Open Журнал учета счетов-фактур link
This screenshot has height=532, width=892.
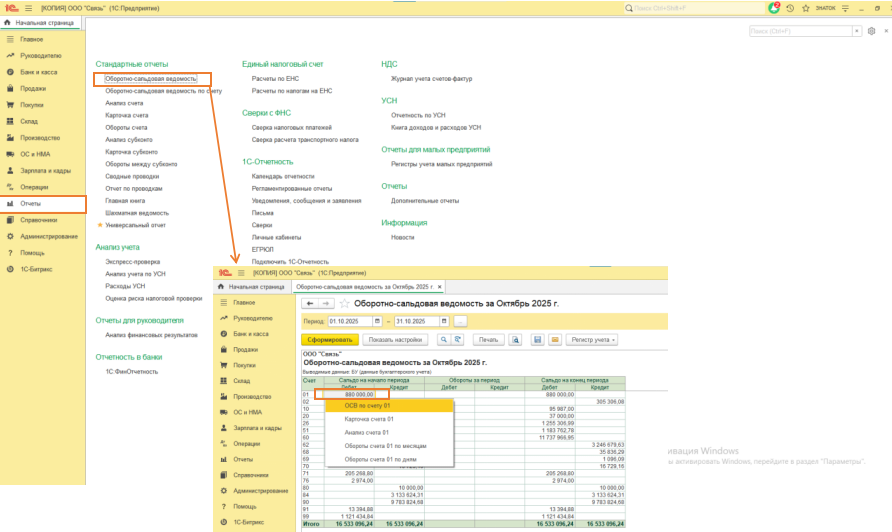pos(431,79)
